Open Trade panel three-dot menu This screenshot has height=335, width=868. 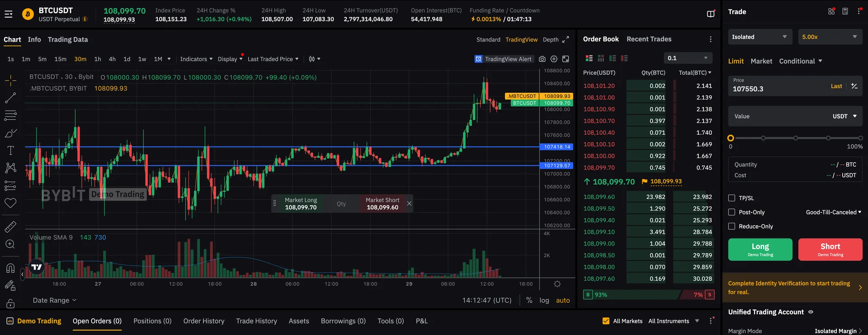(859, 11)
